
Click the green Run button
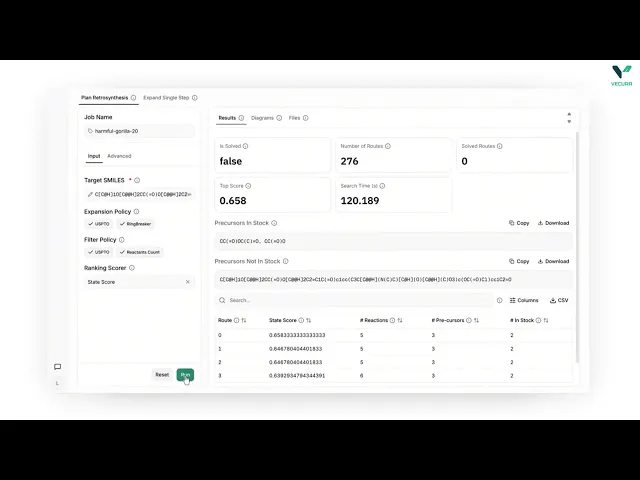click(x=185, y=375)
